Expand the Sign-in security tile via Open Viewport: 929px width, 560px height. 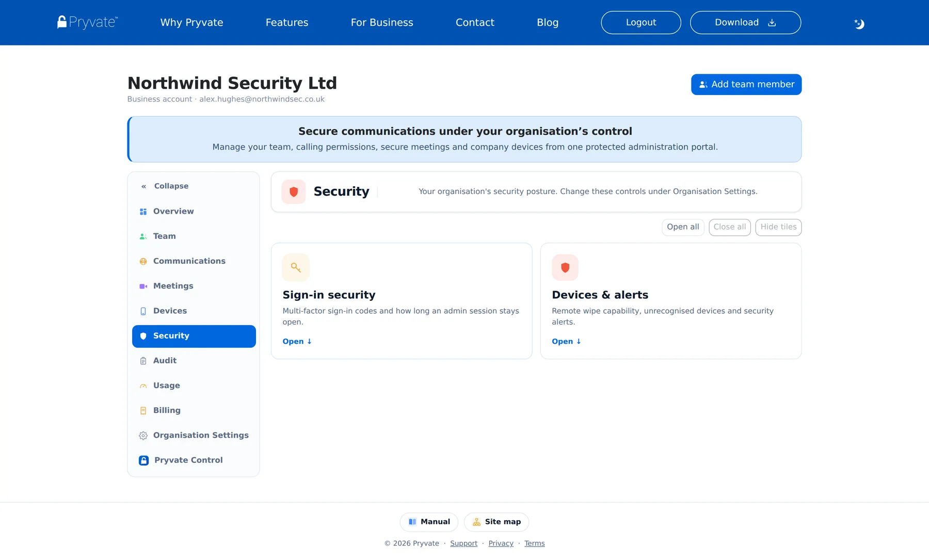tap(297, 342)
